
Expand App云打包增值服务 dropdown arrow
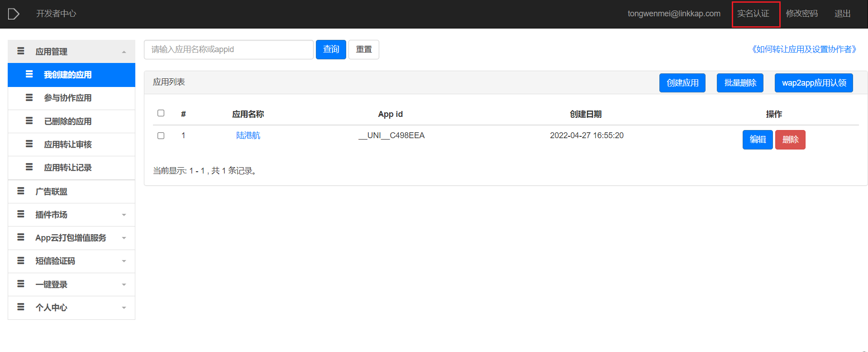[x=124, y=238]
